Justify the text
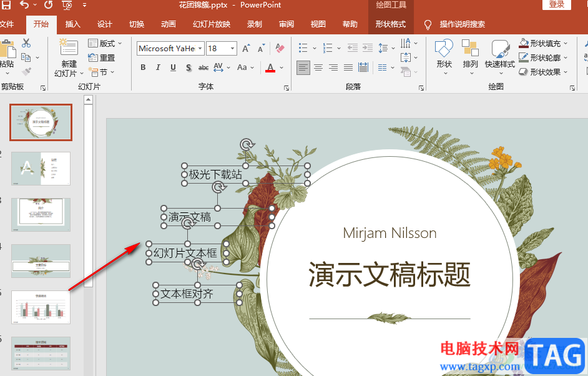588x376 pixels. pos(348,67)
